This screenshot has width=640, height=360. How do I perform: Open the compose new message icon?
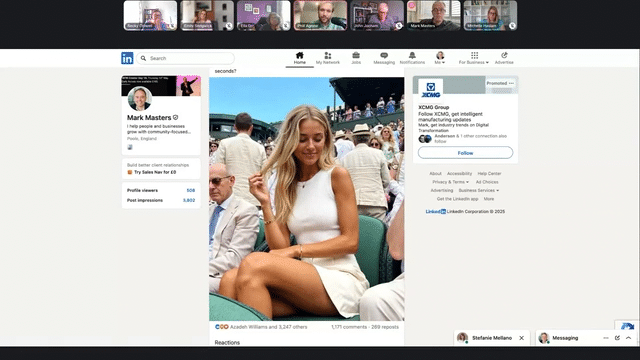tap(617, 338)
